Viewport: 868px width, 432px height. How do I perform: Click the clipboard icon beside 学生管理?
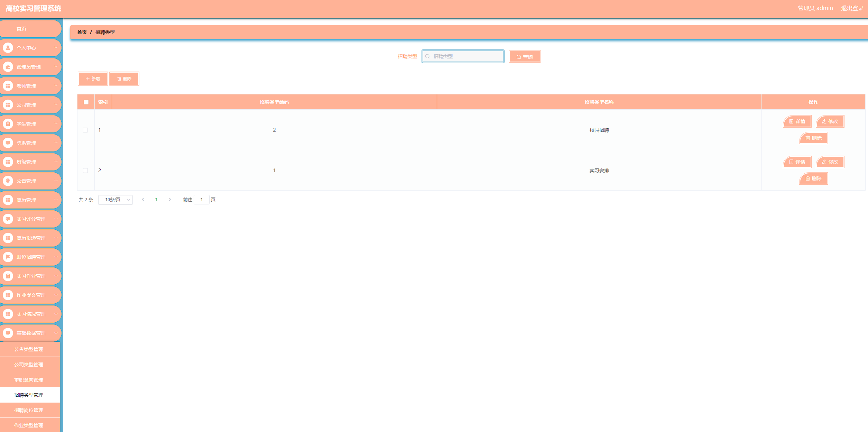click(8, 124)
